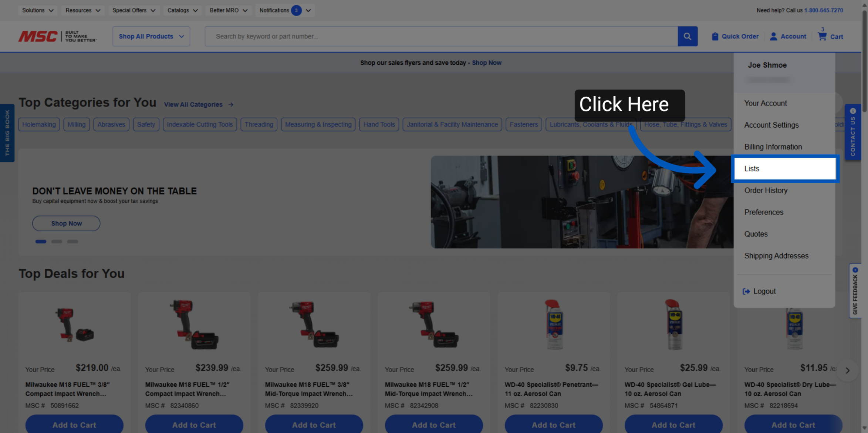Select the Hand Tools category chip

(379, 125)
